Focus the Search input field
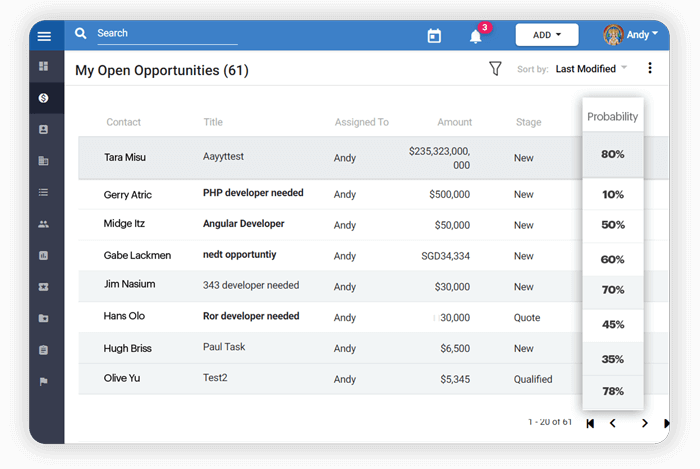Image resolution: width=700 pixels, height=469 pixels. [x=167, y=33]
